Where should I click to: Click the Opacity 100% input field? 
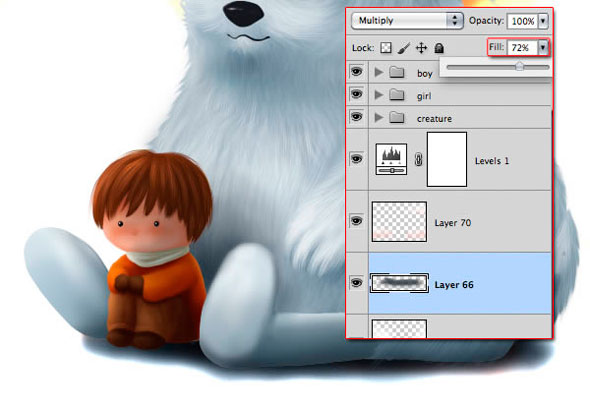pos(523,21)
